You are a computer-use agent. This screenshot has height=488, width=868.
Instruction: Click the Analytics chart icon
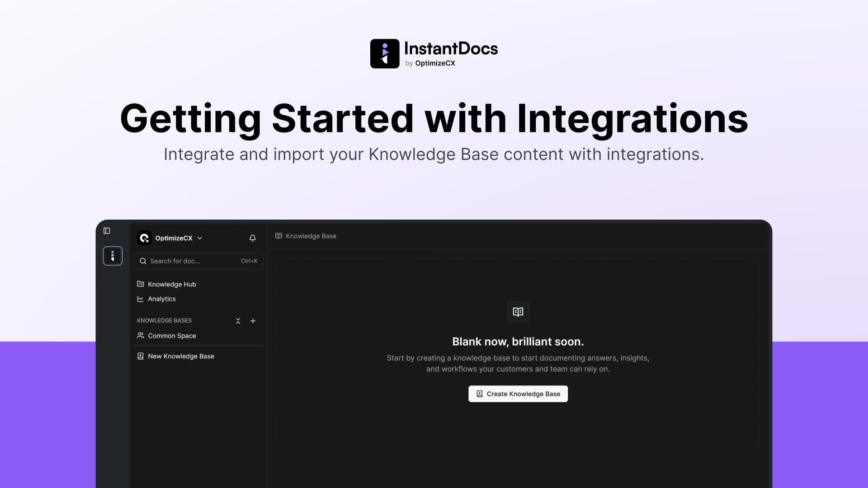[x=141, y=299]
